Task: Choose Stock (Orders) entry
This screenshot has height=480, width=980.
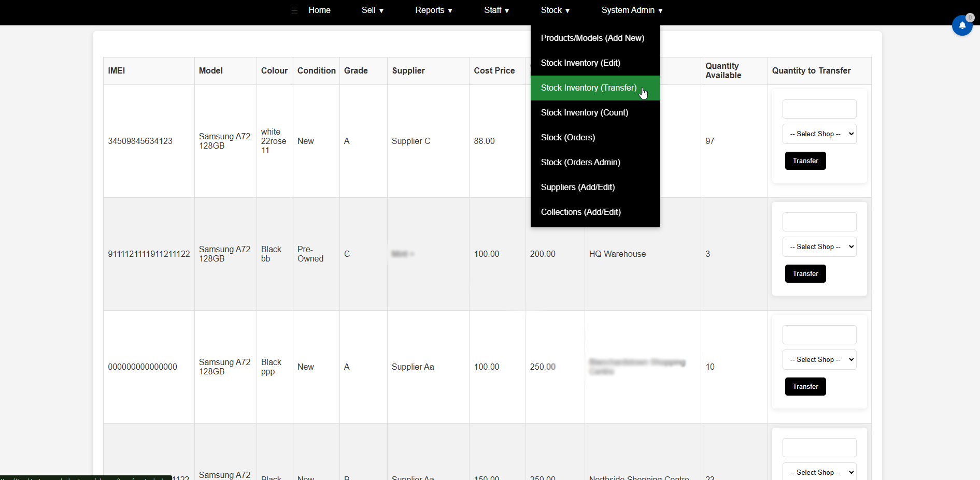Action: tap(595, 137)
